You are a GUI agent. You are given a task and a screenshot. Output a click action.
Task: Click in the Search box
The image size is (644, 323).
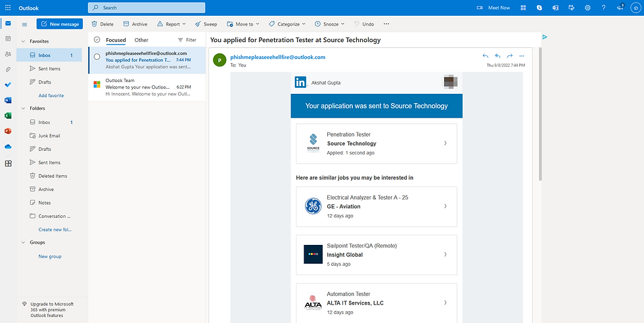pyautogui.click(x=147, y=8)
